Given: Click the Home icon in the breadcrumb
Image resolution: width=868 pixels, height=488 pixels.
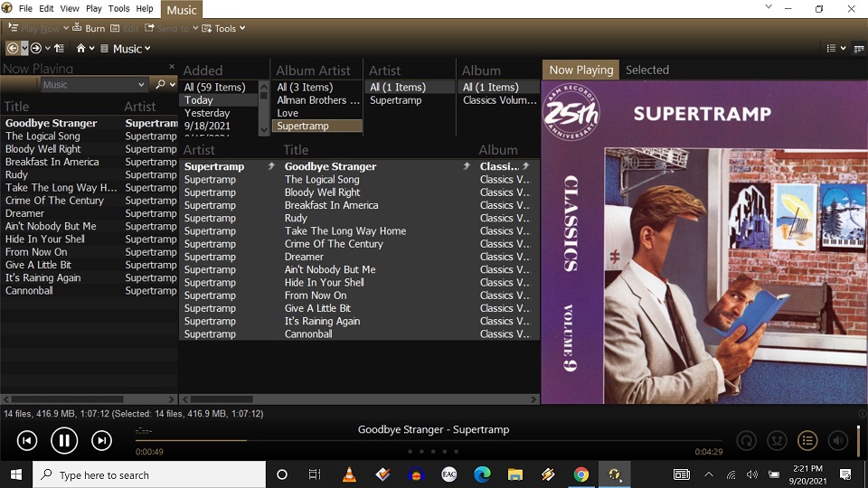Looking at the screenshot, I should (80, 48).
